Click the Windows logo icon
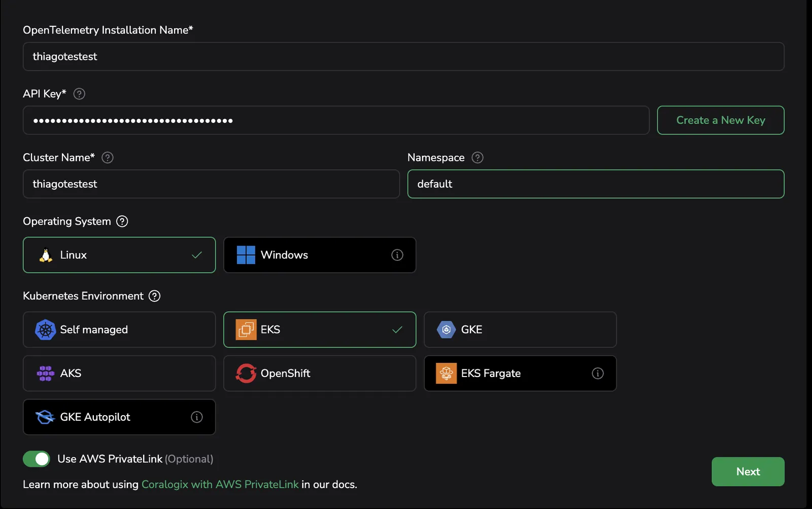The height and width of the screenshot is (509, 812). pyautogui.click(x=246, y=255)
